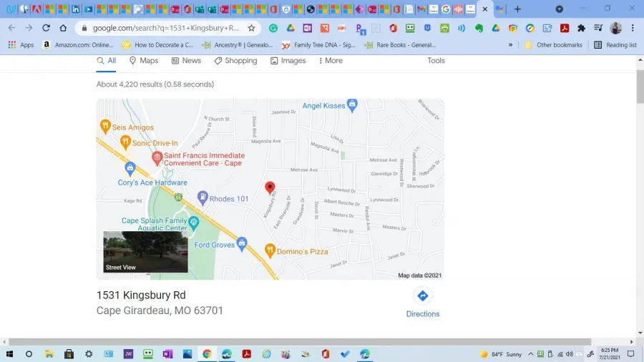Open the taskbar clock and date
644x362 pixels.
(x=610, y=354)
